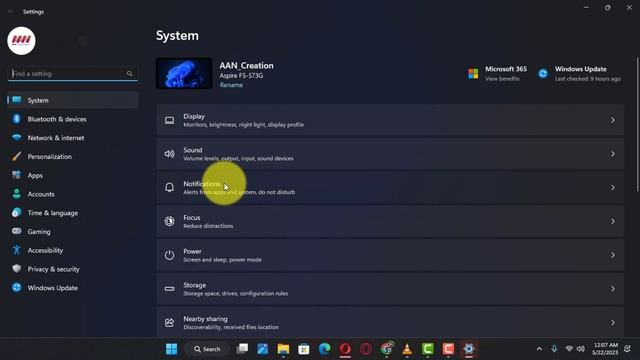Open Microsoft Edge from taskbar
The height and width of the screenshot is (360, 640).
(x=324, y=349)
